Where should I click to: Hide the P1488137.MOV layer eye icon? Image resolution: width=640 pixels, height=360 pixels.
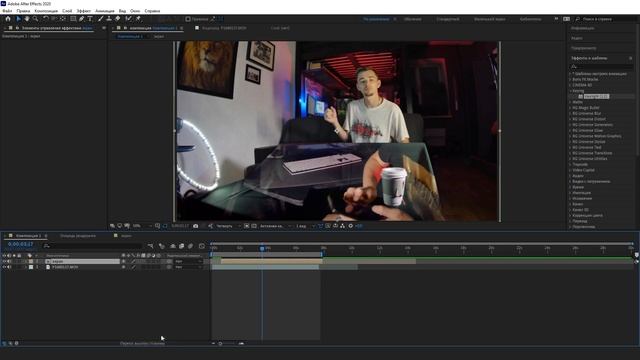point(4,267)
